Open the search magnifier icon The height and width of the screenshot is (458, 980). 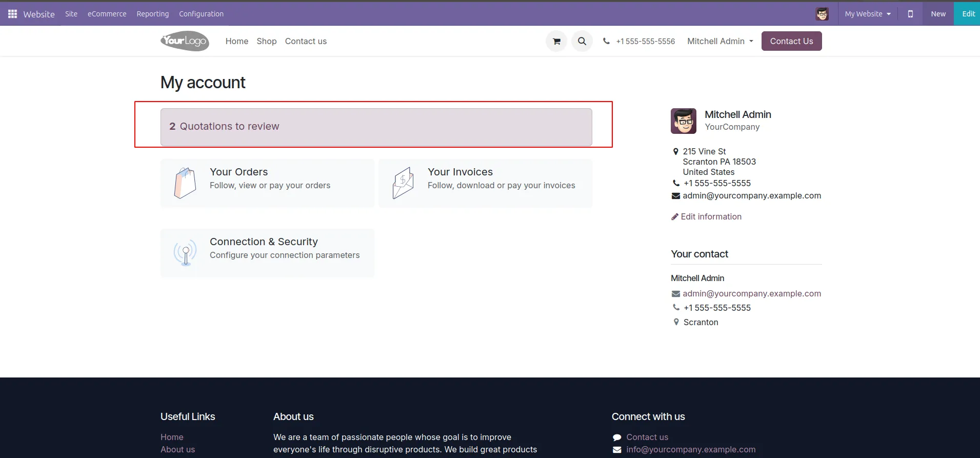pyautogui.click(x=582, y=42)
